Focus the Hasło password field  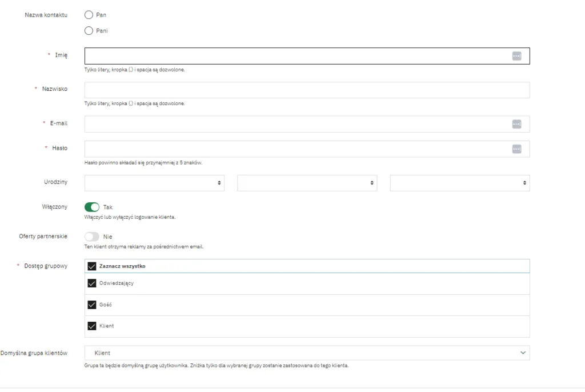(x=297, y=149)
